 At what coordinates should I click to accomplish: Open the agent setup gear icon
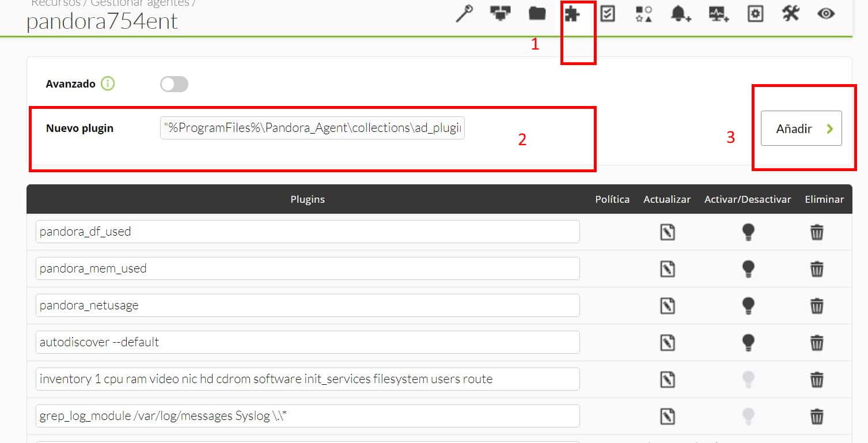tap(755, 14)
